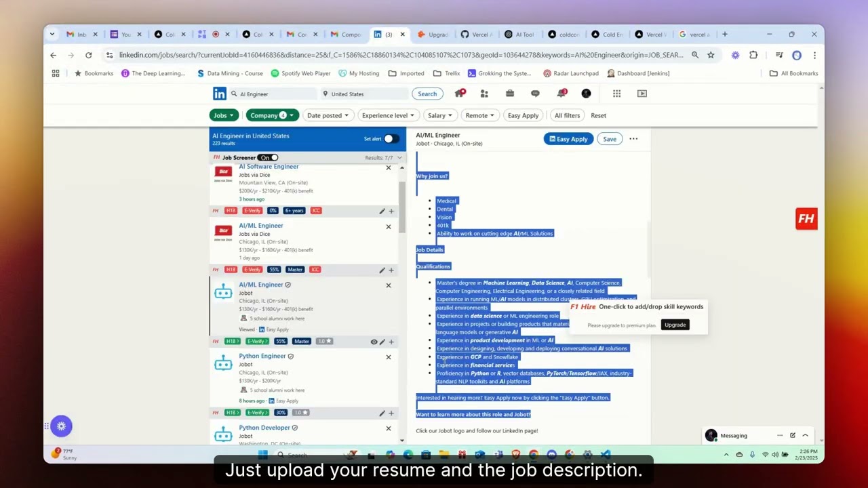
Task: Toggle the eye icon on Jobot AI/ML Engineer
Action: point(374,342)
